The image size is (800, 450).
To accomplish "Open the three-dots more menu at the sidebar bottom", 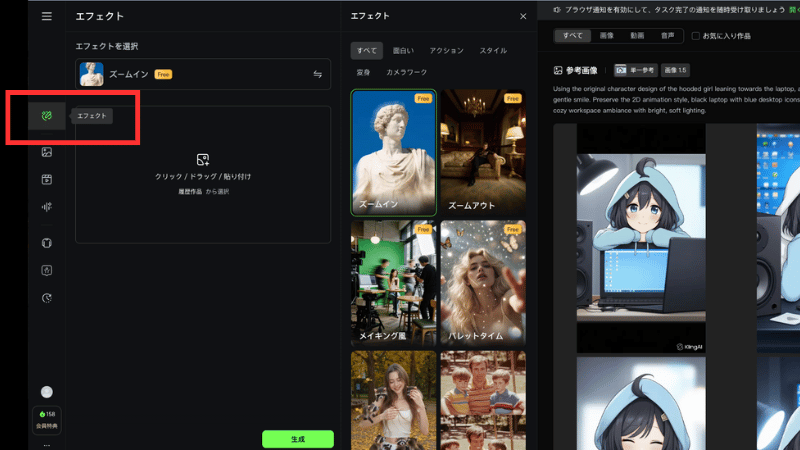I will (46, 444).
